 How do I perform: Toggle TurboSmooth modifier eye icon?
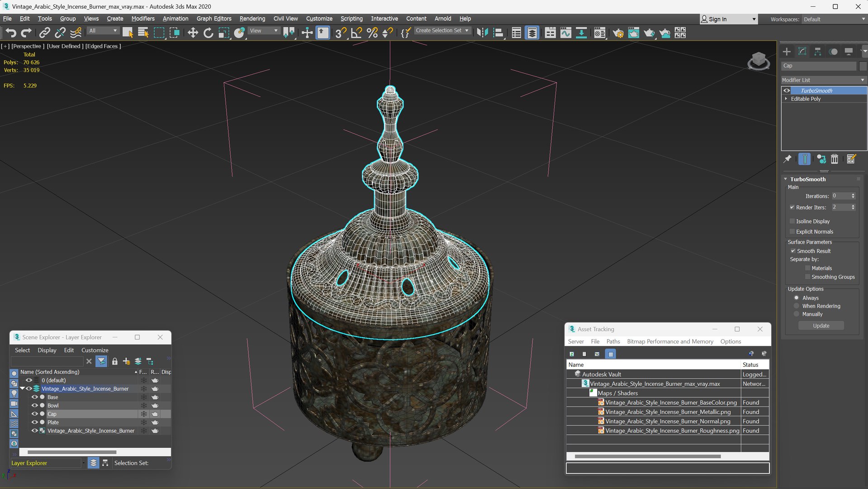pos(787,91)
